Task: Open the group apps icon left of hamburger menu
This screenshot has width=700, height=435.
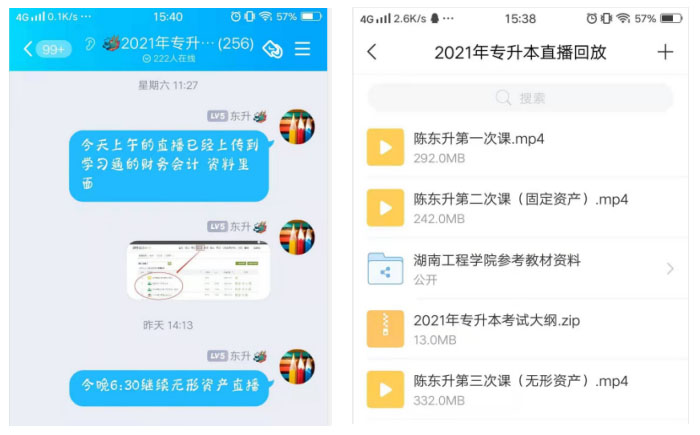Action: tap(271, 49)
